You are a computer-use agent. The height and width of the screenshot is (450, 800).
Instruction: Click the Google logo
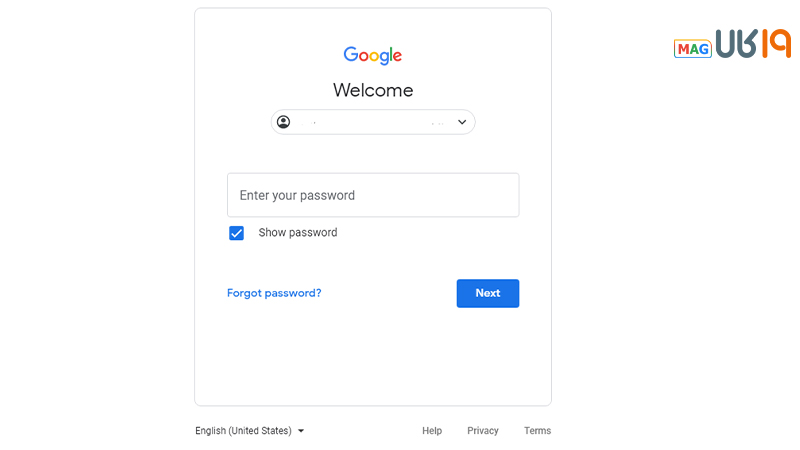tap(372, 56)
